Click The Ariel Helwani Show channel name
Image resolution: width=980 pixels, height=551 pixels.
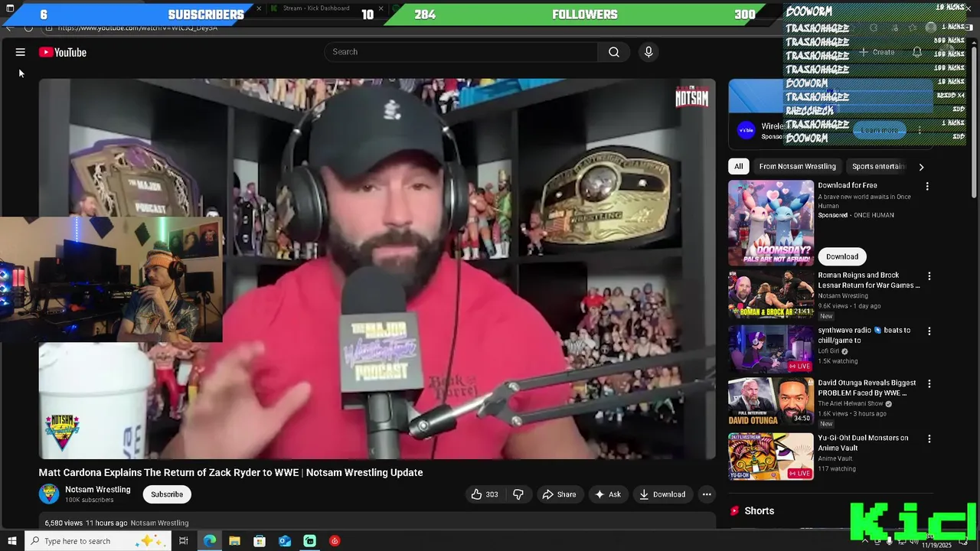(x=850, y=403)
